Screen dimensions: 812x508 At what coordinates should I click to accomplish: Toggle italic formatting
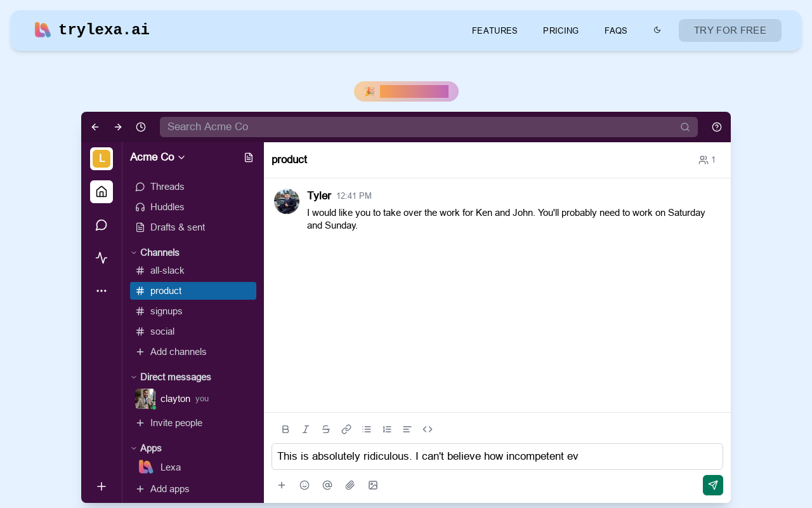(x=306, y=429)
